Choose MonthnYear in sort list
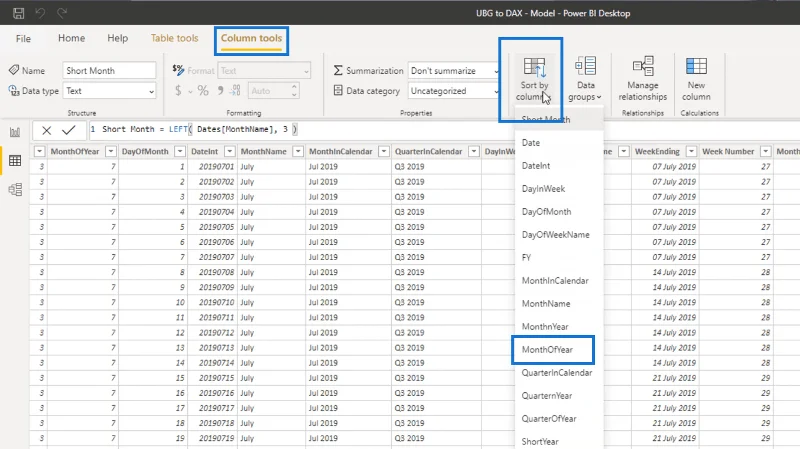 [x=559, y=327]
